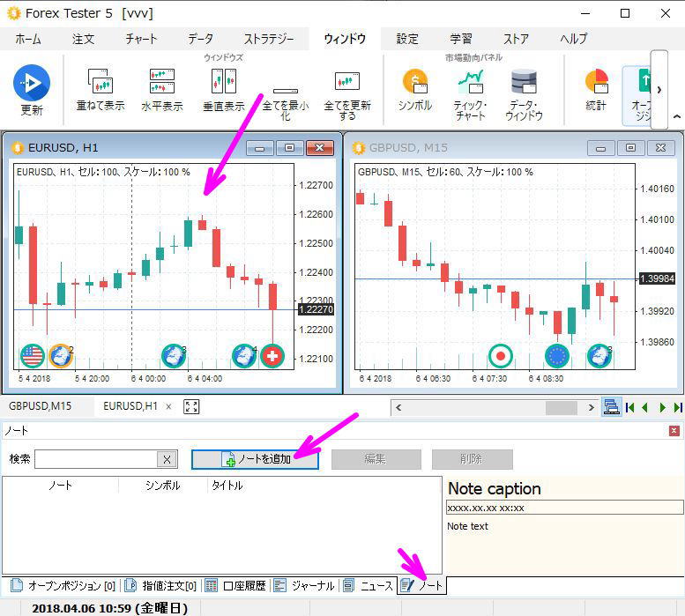This screenshot has height=616, width=685.
Task: Select 重ねて表示 cascade windows icon
Action: pyautogui.click(x=101, y=83)
